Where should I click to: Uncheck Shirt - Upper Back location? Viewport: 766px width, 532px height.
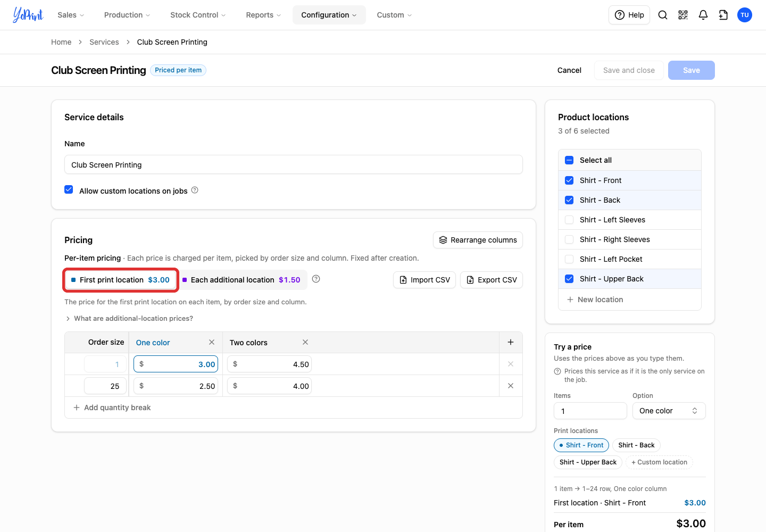tap(569, 279)
